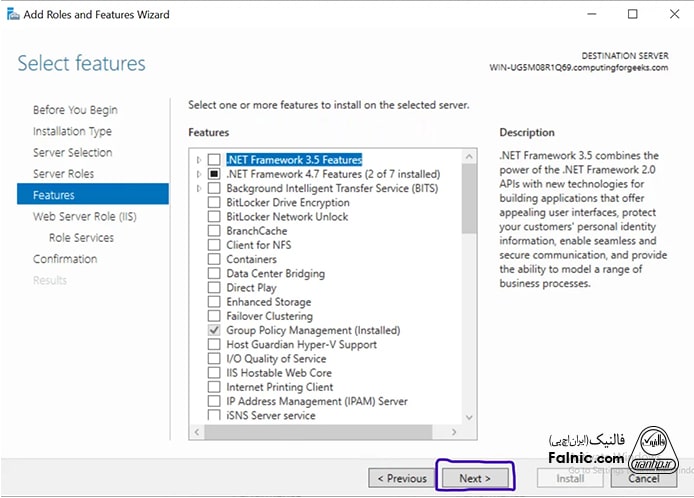Go to Server Roles step
This screenshot has width=694, height=498.
click(63, 174)
